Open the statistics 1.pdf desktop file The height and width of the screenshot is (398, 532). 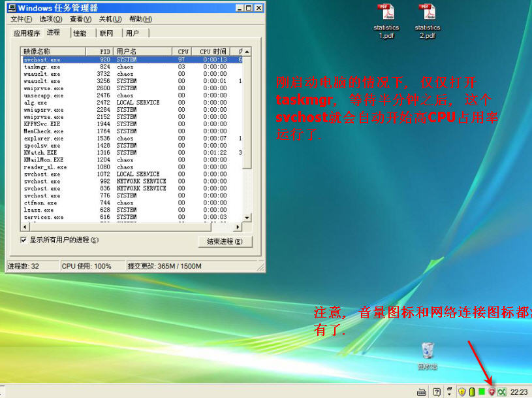pos(386,21)
